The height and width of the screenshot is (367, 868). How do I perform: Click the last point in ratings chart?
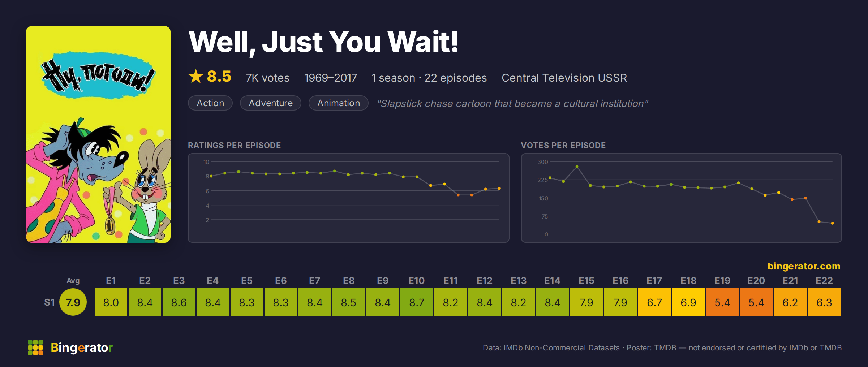[x=499, y=188]
